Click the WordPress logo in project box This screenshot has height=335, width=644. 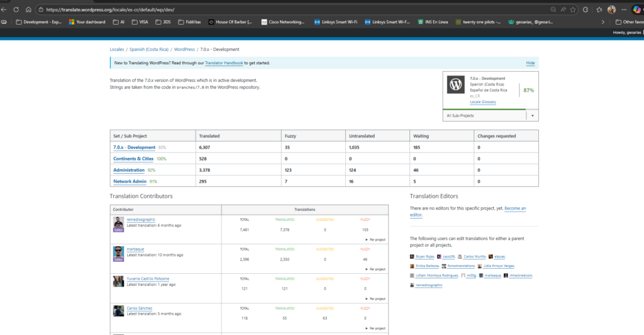455,86
